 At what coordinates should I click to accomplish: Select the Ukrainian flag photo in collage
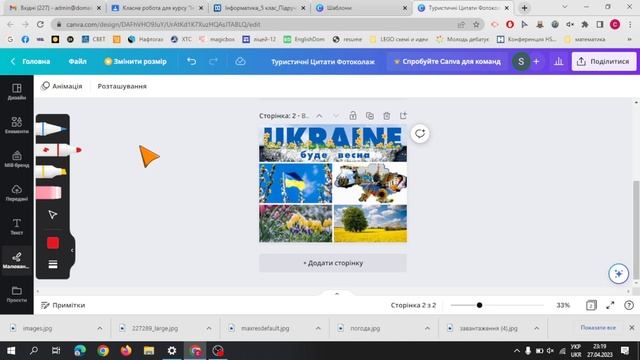coord(296,183)
